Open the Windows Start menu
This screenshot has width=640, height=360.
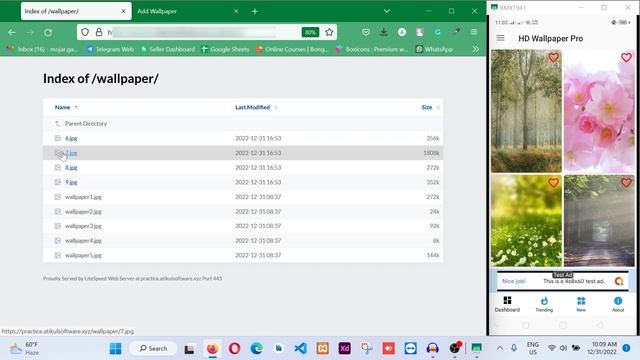click(116, 349)
